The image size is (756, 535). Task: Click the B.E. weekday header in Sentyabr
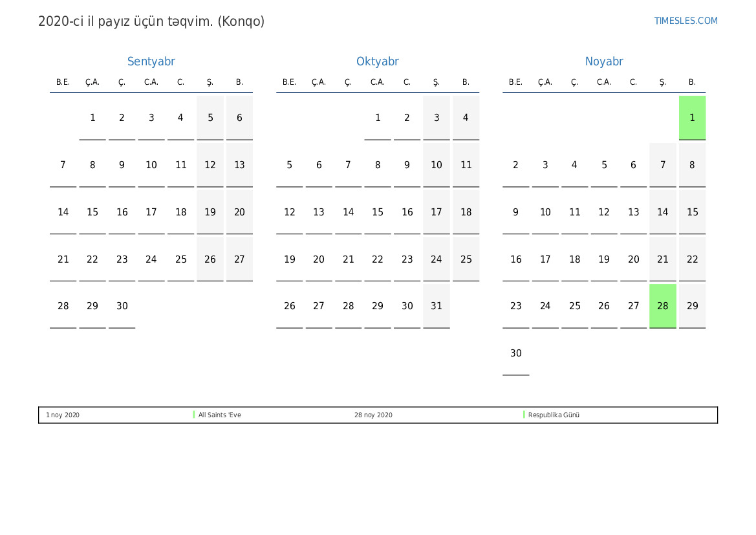[63, 82]
